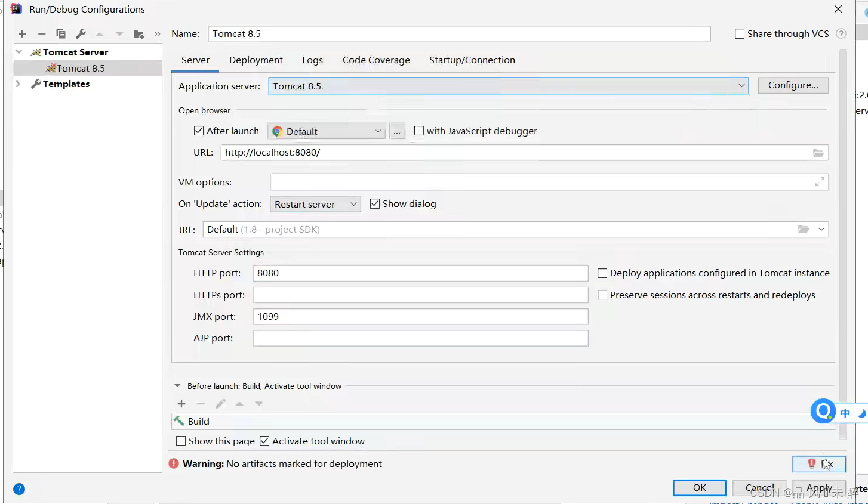Expand the VM options field editor
Screen dimensions: 868x504
[x=820, y=182]
